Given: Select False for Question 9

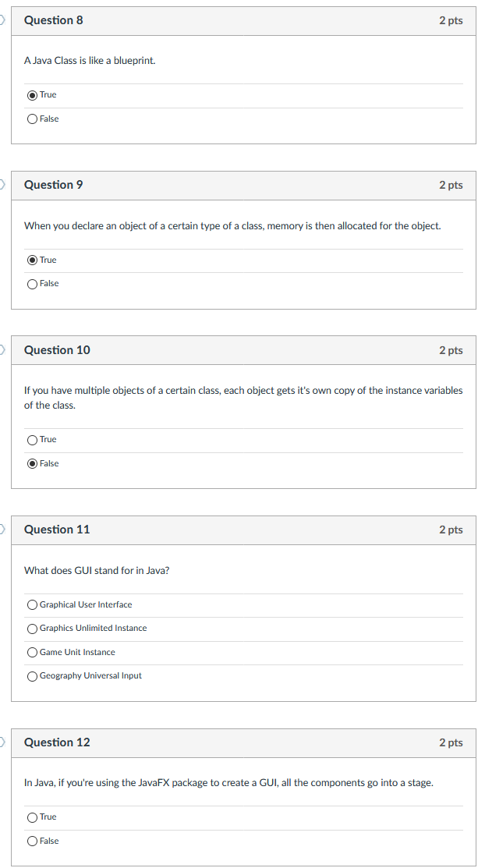Looking at the screenshot, I should [x=32, y=283].
